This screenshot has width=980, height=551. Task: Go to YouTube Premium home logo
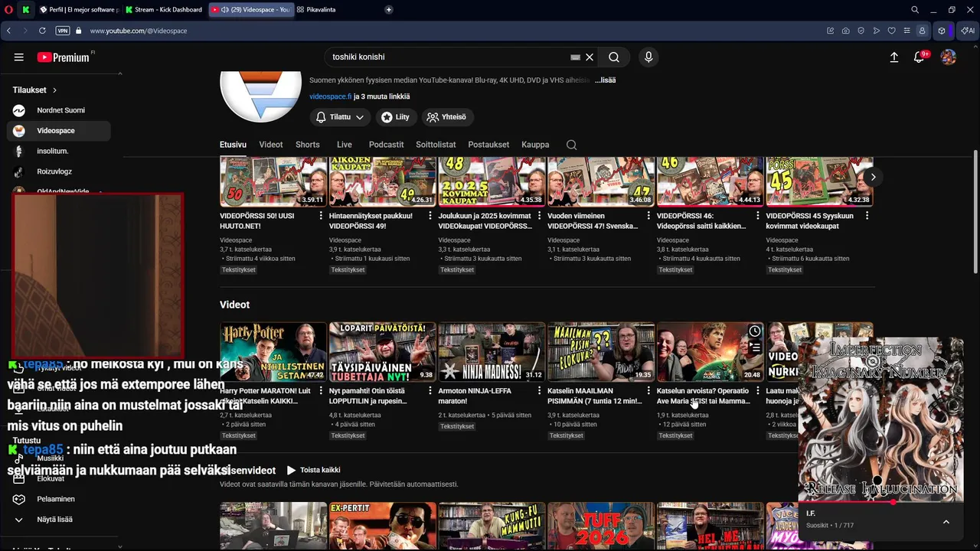(64, 57)
